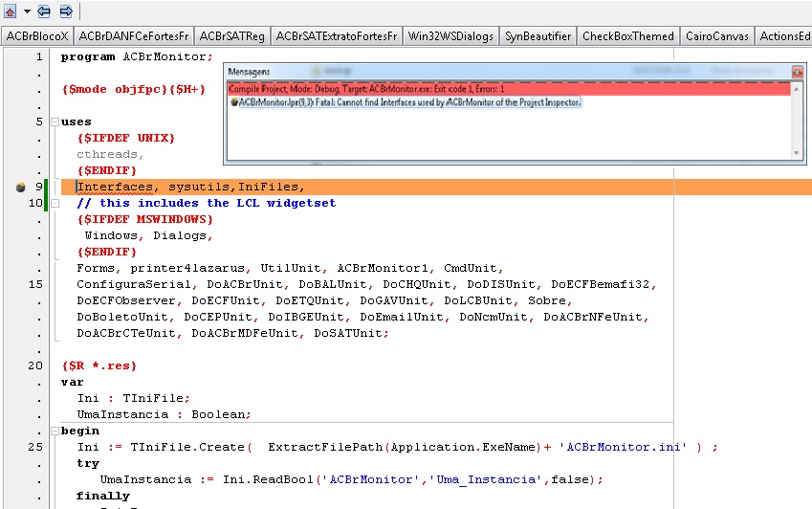Click the 'ACBrMonitor.ini' string literal
812x509 pixels.
[x=623, y=447]
